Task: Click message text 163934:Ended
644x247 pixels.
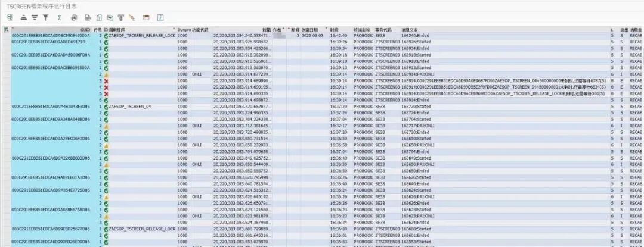Action: (415, 48)
